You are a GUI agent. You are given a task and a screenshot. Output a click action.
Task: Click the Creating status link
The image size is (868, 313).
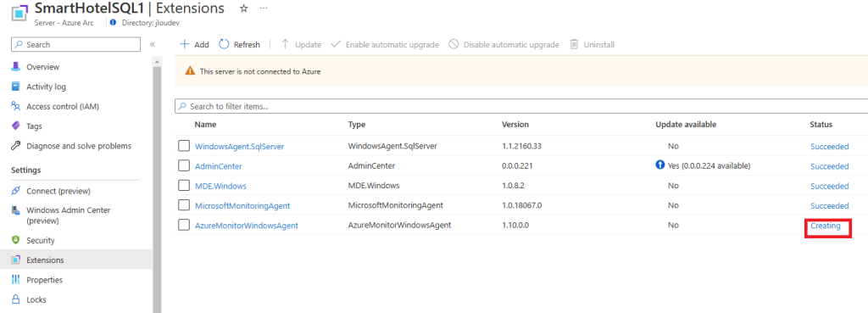(825, 226)
